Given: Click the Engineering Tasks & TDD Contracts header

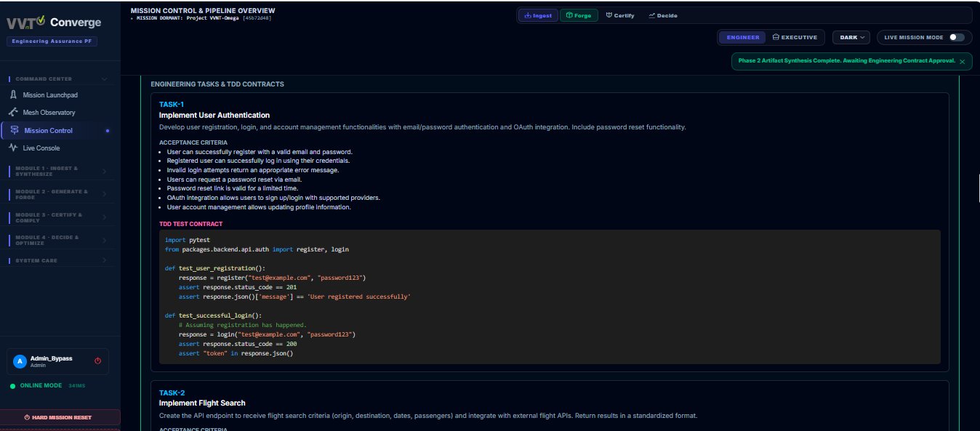Looking at the screenshot, I should click(x=217, y=84).
